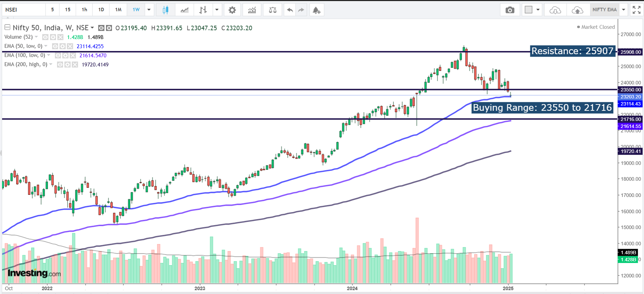Screen dimensions: 644x294
Task: Click the Investing.com logo link
Action: pyautogui.click(x=34, y=273)
